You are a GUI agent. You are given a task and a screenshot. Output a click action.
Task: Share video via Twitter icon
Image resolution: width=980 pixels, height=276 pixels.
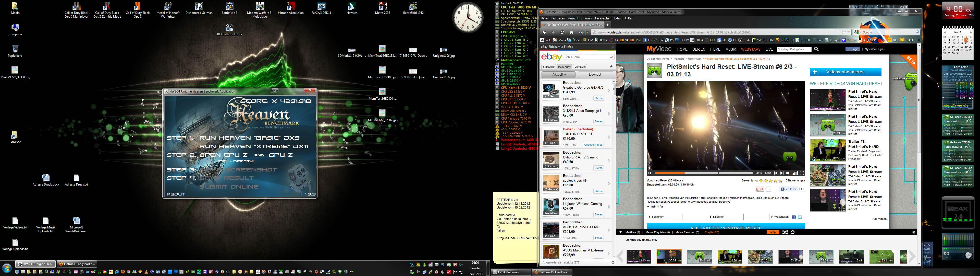800,217
